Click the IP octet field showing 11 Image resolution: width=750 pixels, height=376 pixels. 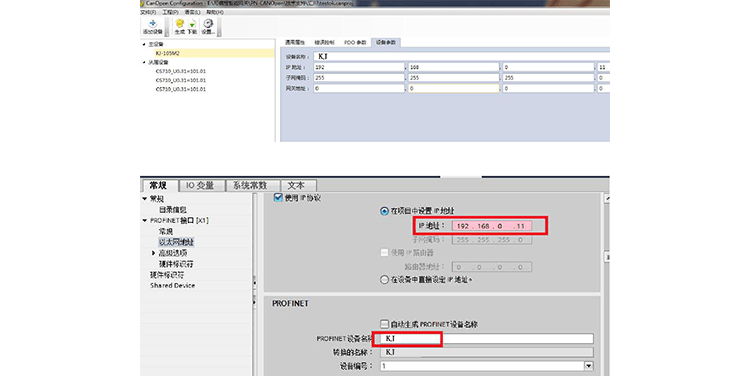point(604,67)
